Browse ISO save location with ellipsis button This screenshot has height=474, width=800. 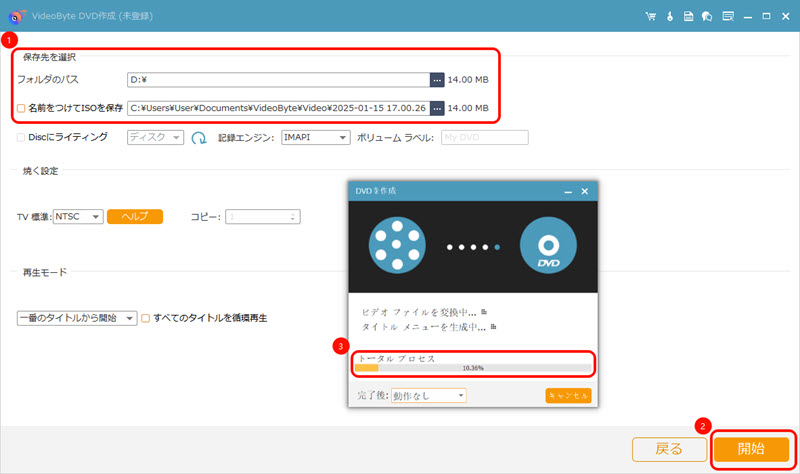(437, 108)
